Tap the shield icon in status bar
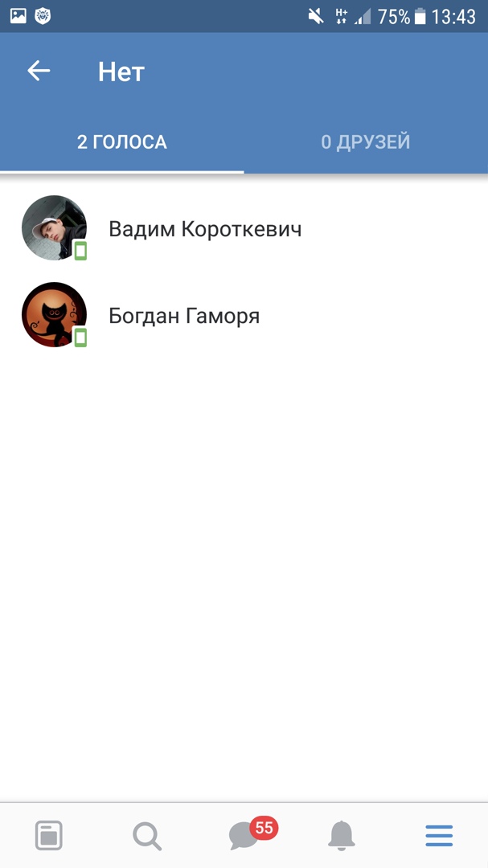488x868 pixels. click(43, 17)
